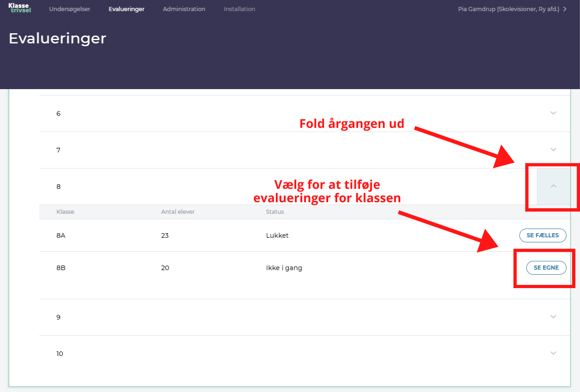Expand grade 7 row chevron
Screen dimensions: 580x392
pos(553,149)
